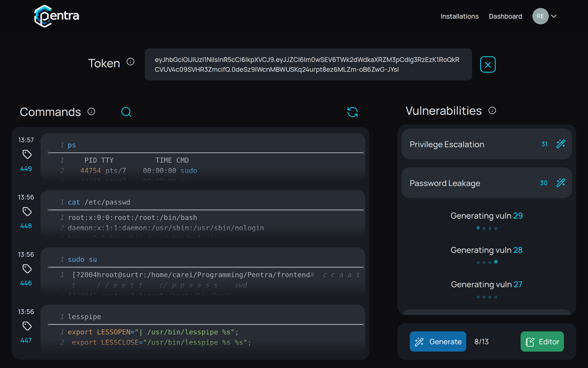Click tag icon for command 447

click(x=27, y=326)
